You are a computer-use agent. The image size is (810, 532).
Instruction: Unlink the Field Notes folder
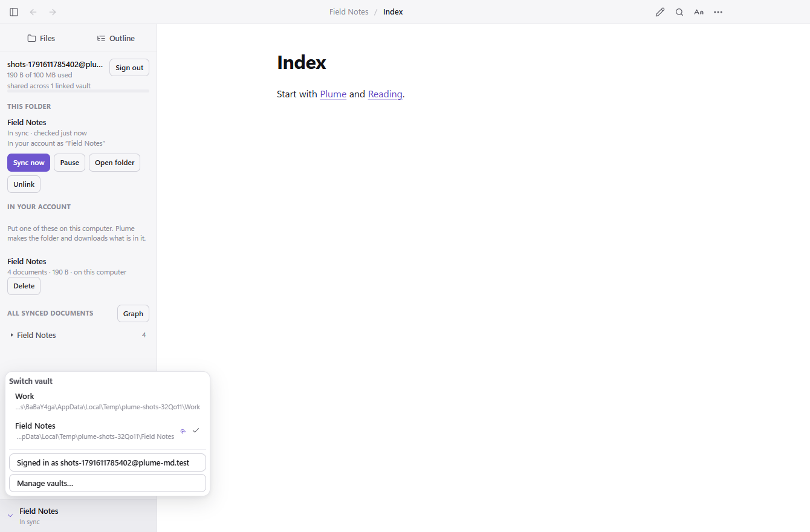pyautogui.click(x=24, y=184)
